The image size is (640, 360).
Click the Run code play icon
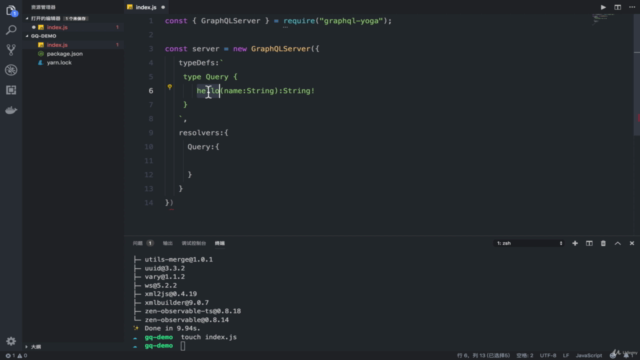(x=603, y=7)
